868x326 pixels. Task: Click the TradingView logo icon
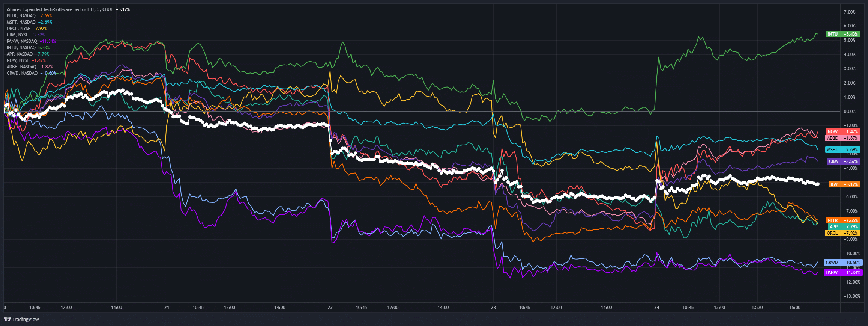coord(8,320)
